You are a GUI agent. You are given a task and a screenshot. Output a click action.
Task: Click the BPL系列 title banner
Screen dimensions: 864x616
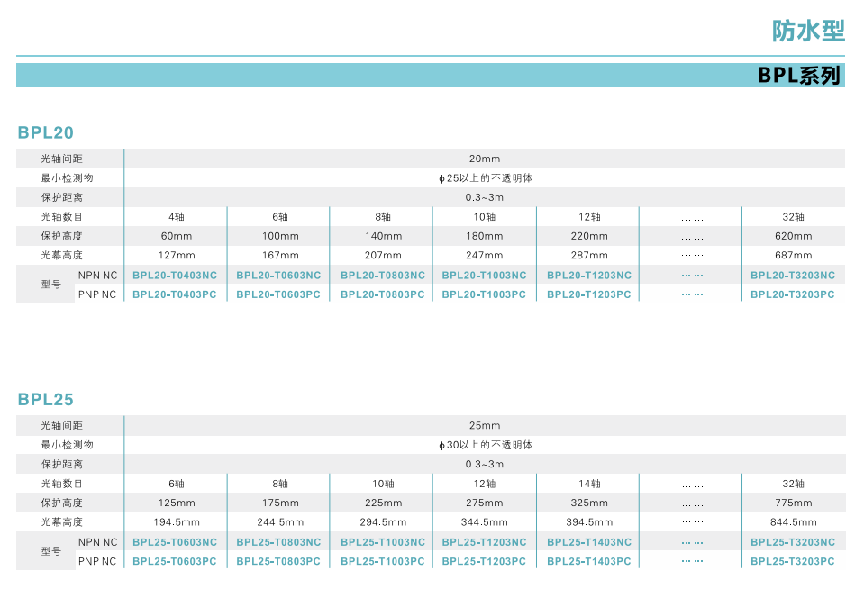(x=798, y=76)
